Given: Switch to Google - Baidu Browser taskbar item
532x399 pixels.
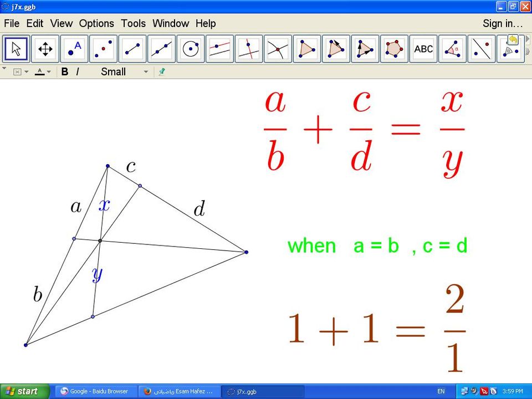Looking at the screenshot, I should coord(94,391).
